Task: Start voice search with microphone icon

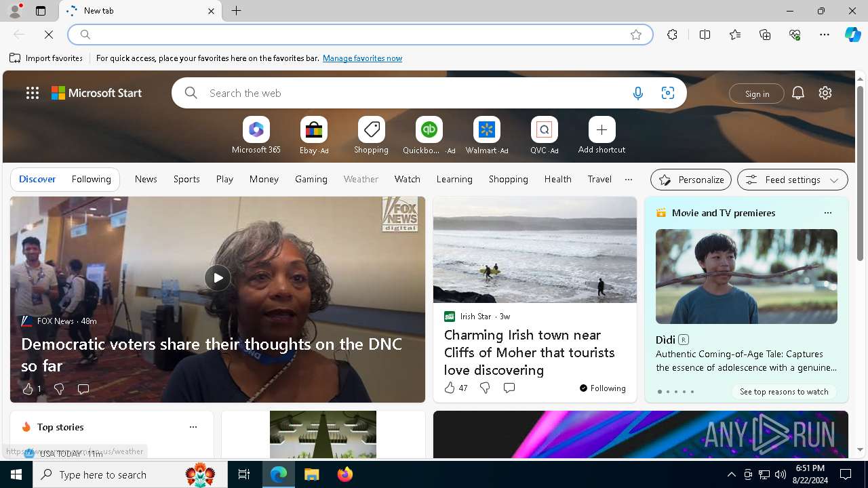Action: [637, 93]
